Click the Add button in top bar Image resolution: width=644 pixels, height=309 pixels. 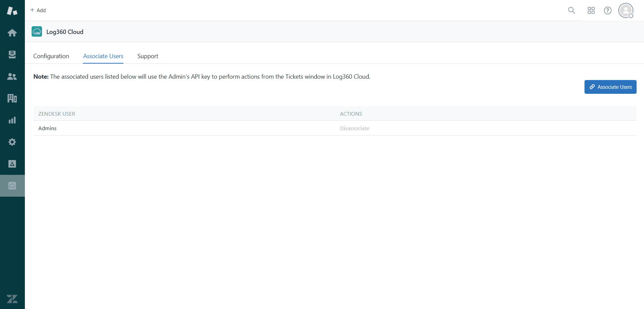38,10
